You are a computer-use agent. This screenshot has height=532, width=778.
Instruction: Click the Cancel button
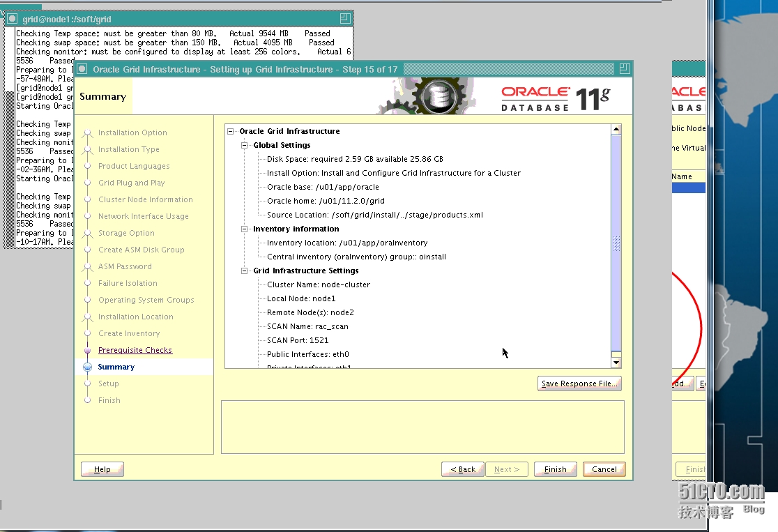pos(604,469)
